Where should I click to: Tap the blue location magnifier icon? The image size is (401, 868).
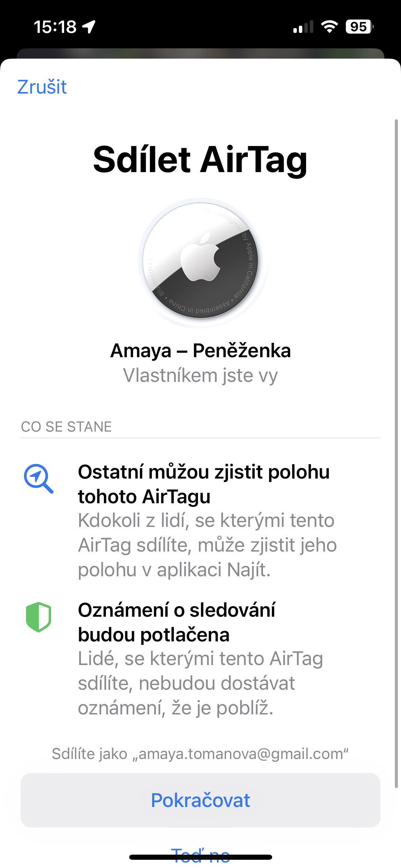(x=38, y=478)
